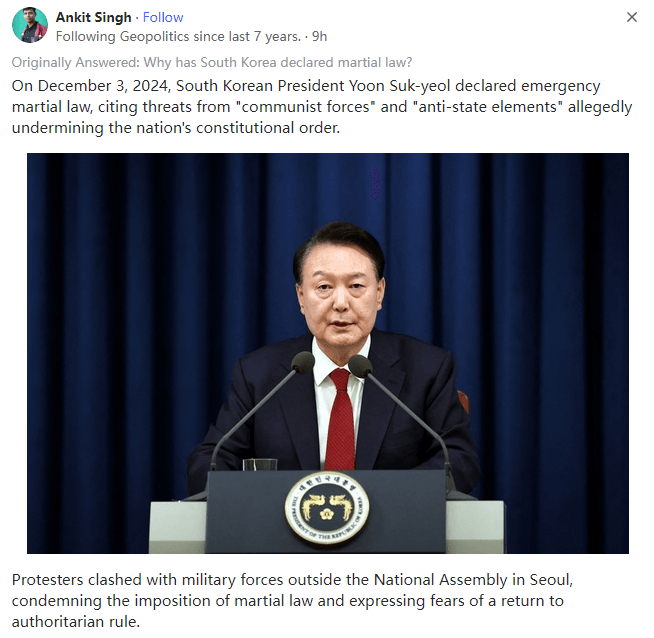
Task: Open the originally answered martial law question
Action: [x=278, y=63]
